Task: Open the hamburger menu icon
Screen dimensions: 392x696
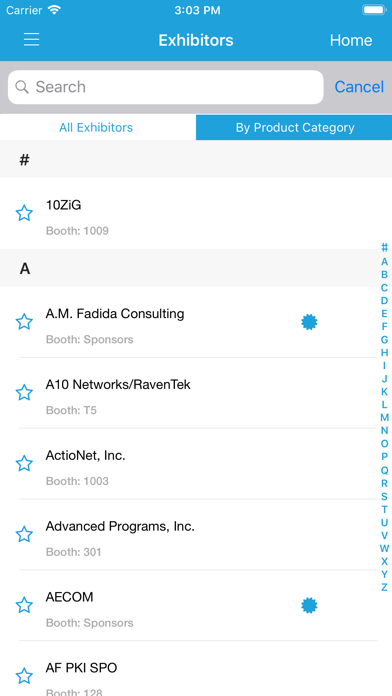Action: [32, 40]
